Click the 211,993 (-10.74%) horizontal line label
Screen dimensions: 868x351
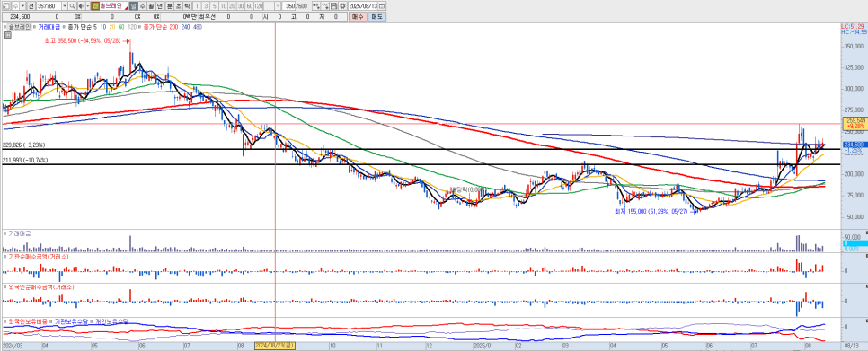(25, 161)
